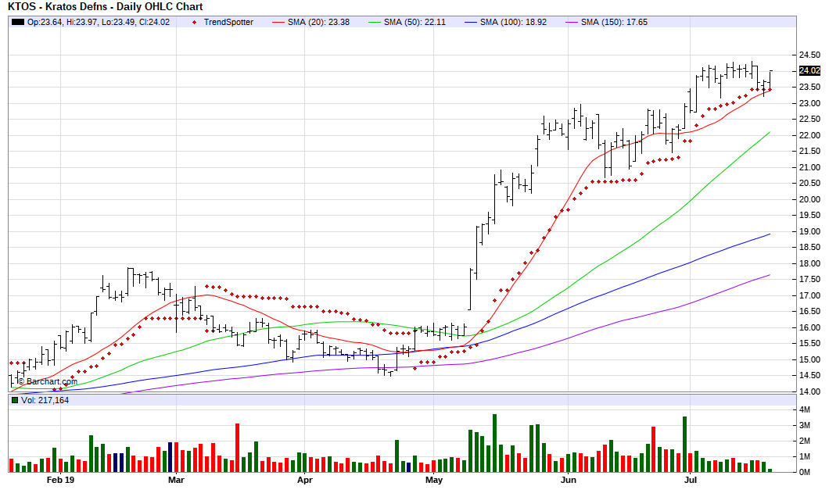Click the 16.00 price axis label
This screenshot has width=829, height=504.
point(809,327)
